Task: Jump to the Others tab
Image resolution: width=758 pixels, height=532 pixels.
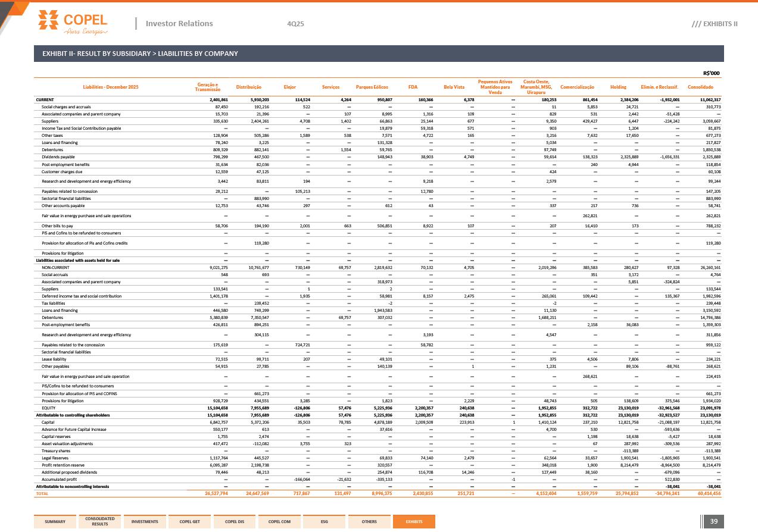Action: (x=369, y=522)
